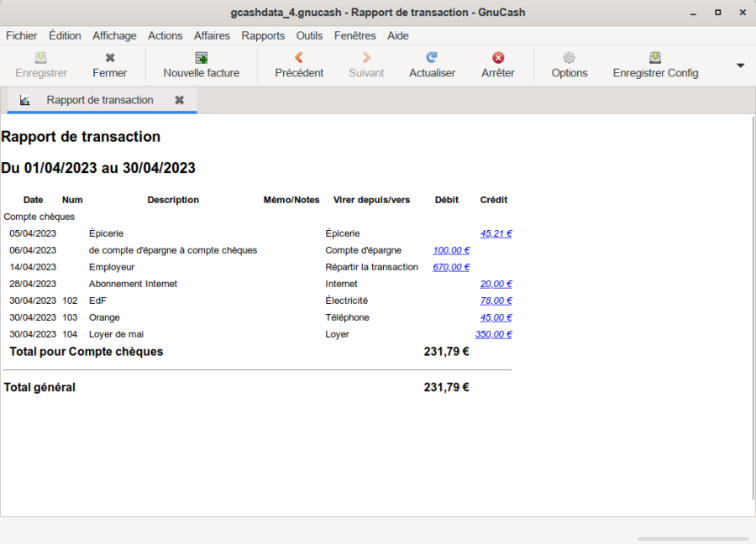Open the Rapports menu

263,35
